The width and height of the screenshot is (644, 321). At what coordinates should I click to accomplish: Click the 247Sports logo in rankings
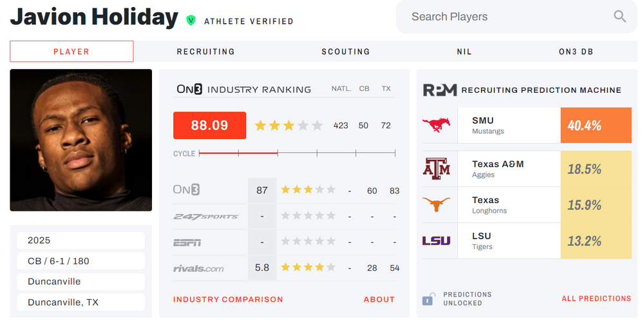205,217
